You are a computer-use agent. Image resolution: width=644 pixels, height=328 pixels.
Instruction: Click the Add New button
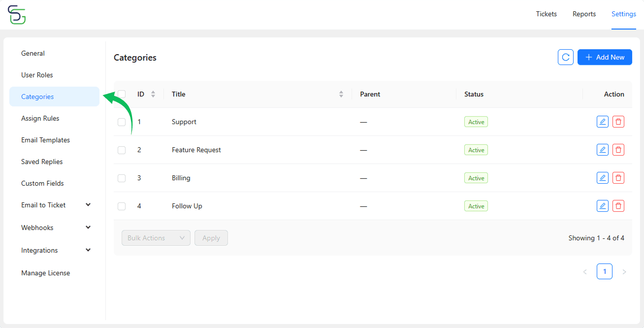point(605,57)
